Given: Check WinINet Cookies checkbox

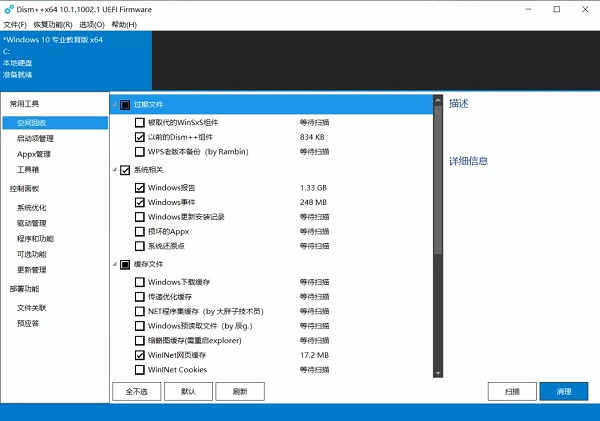Looking at the screenshot, I should coord(140,369).
